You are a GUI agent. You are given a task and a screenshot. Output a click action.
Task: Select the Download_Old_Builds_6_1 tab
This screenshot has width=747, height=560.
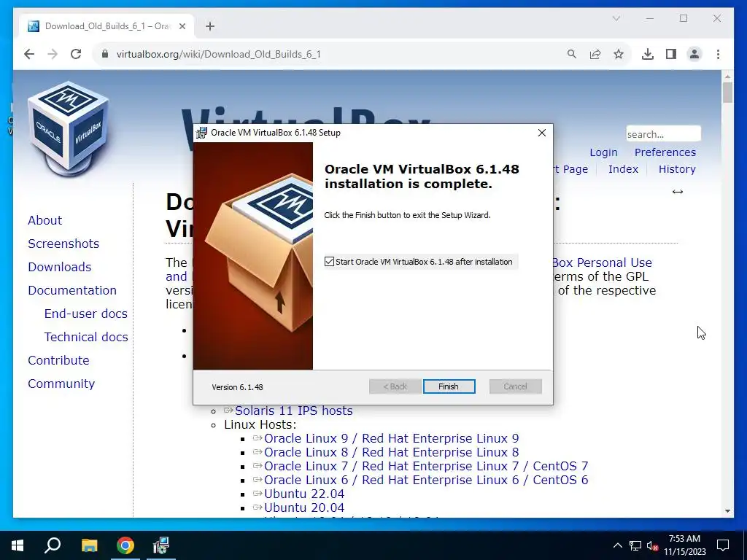[107, 26]
